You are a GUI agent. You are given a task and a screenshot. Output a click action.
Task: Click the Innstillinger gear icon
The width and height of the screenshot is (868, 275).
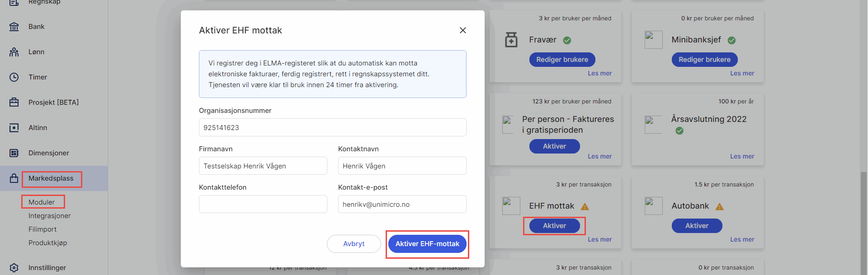(14, 268)
